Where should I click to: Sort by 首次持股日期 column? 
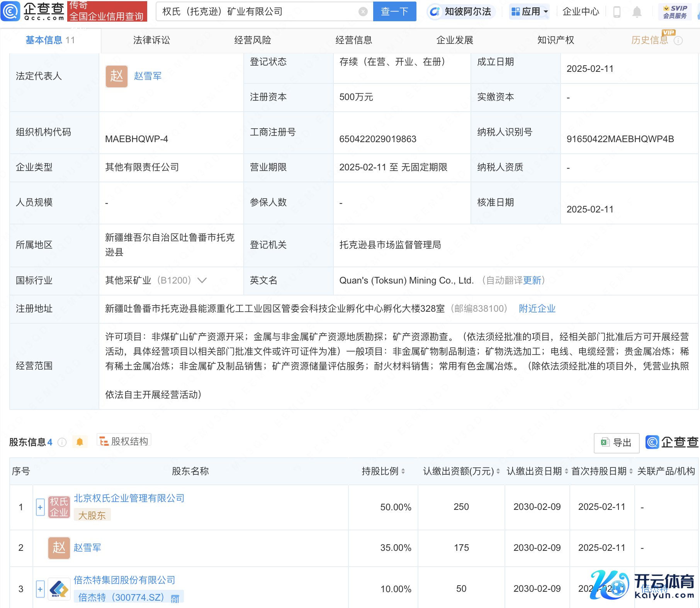pyautogui.click(x=631, y=471)
